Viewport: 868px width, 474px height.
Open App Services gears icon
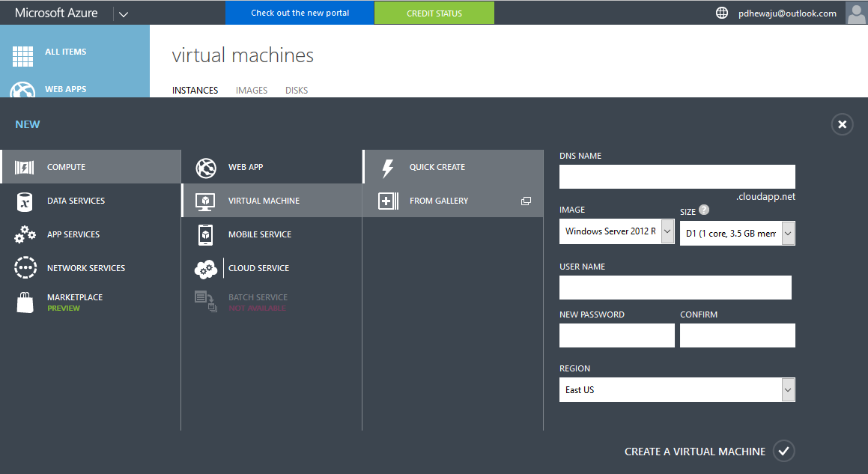(24, 234)
